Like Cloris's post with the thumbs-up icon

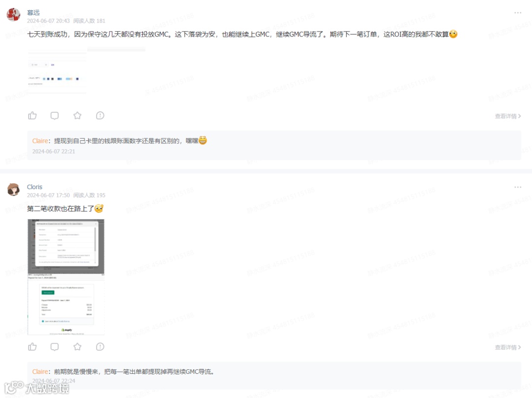pyautogui.click(x=32, y=347)
